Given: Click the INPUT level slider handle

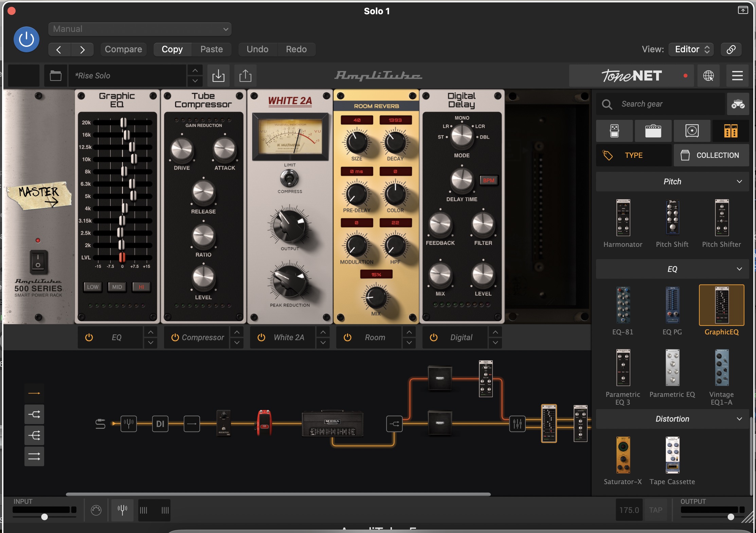Looking at the screenshot, I should coord(44,517).
